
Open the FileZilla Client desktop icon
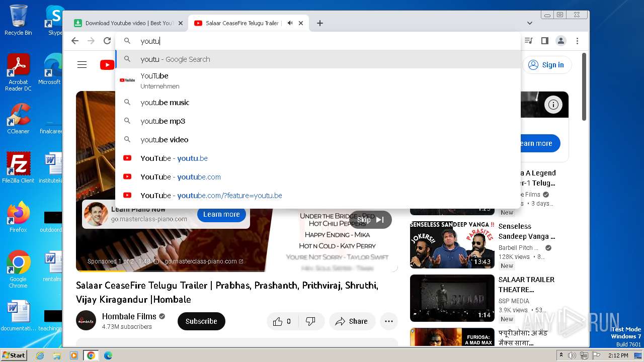(x=18, y=168)
